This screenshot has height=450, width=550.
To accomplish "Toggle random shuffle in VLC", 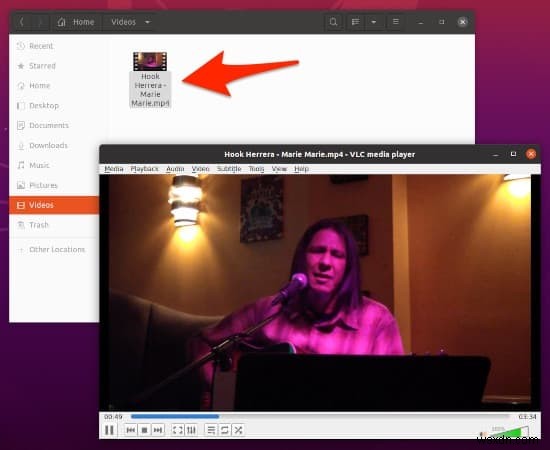I will (x=239, y=430).
